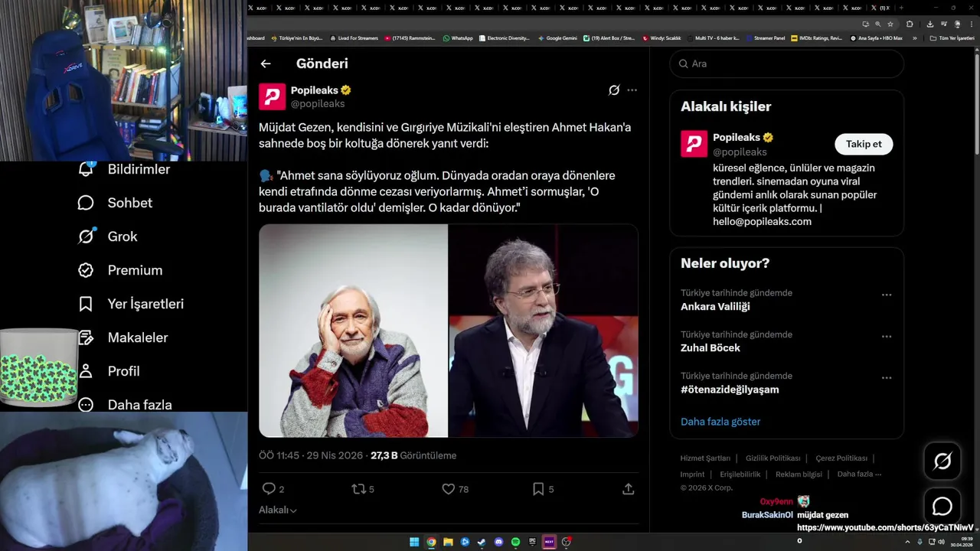Image resolution: width=980 pixels, height=551 pixels.
Task: Go back using the arrow beside Gönderi
Action: tap(266, 64)
